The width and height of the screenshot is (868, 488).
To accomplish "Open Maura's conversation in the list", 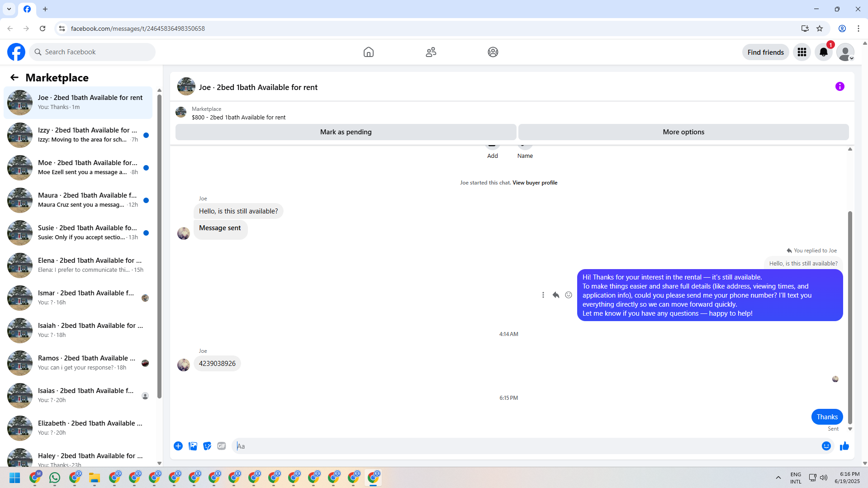I will (78, 200).
